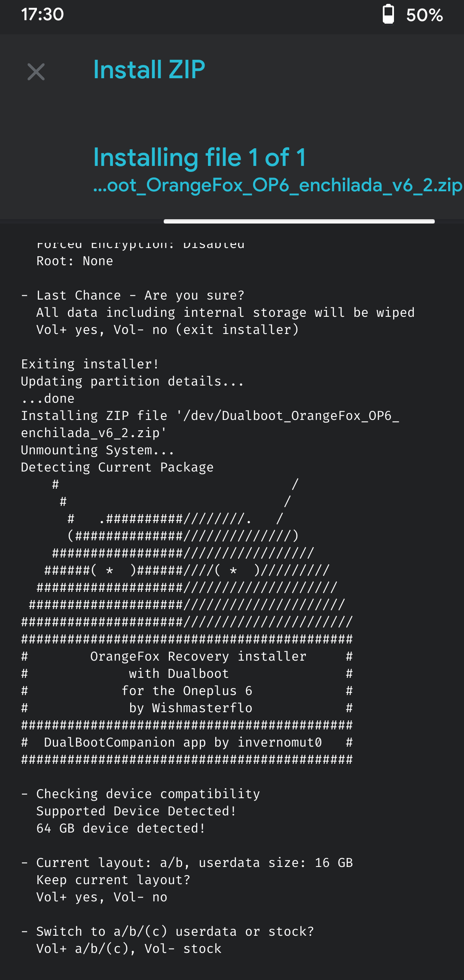The width and height of the screenshot is (464, 980).
Task: Tap the 'Keep current layout?' prompt
Action: click(x=113, y=880)
